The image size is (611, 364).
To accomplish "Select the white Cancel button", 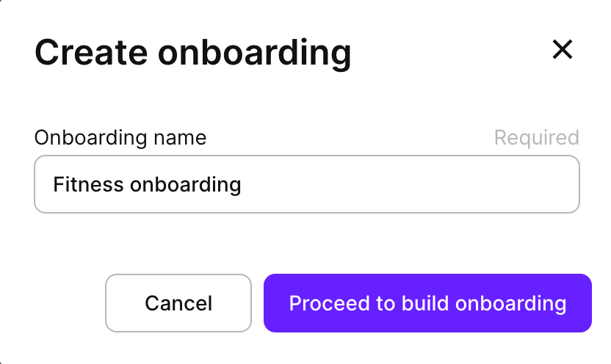I will 178,303.
